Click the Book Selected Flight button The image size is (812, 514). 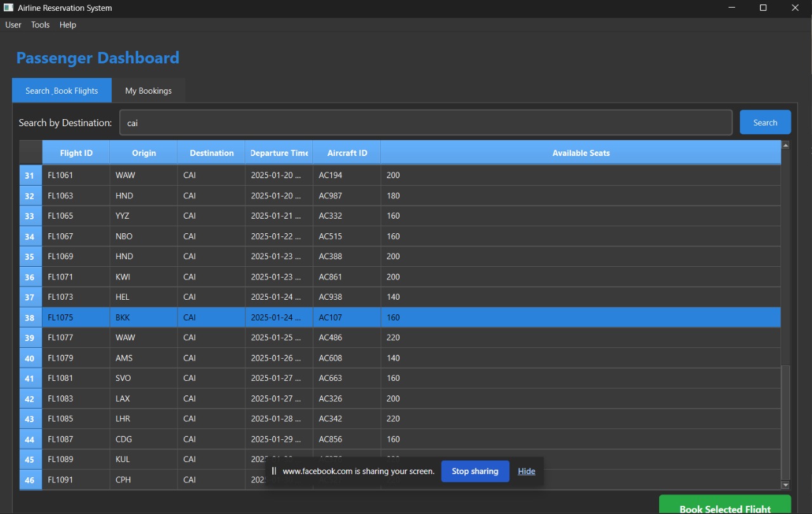[724, 507]
